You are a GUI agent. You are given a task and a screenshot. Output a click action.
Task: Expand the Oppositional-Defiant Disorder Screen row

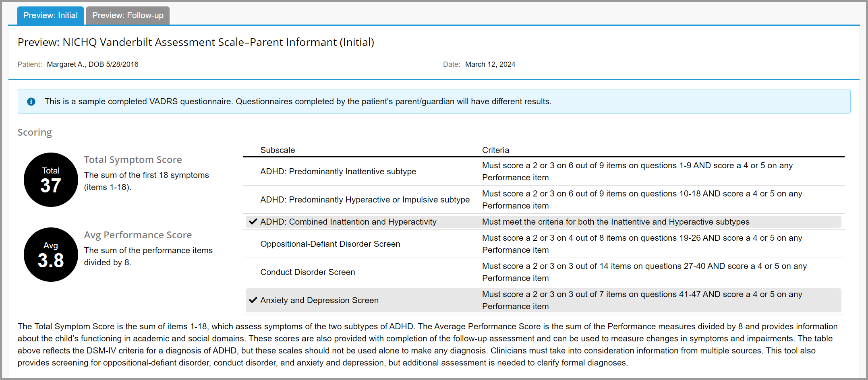point(330,244)
